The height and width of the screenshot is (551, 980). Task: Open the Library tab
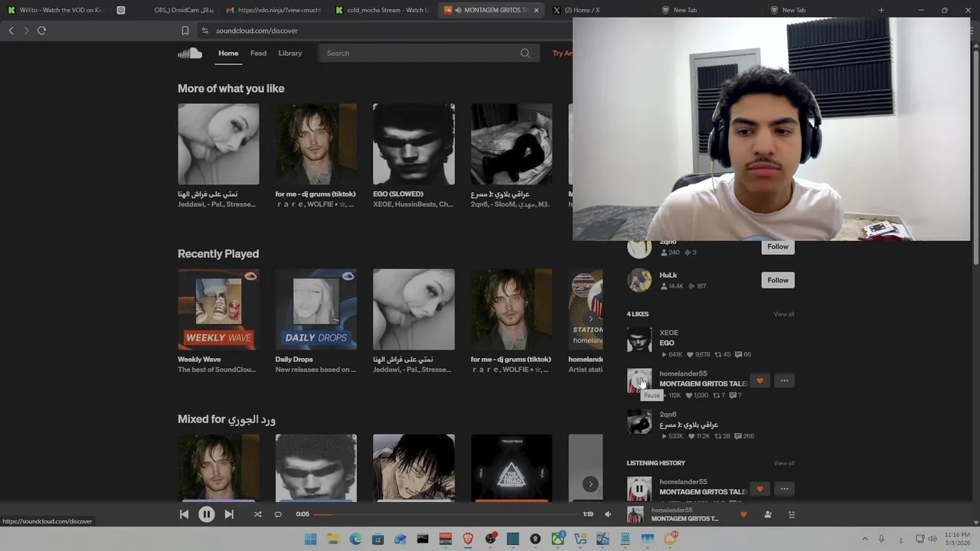click(290, 53)
